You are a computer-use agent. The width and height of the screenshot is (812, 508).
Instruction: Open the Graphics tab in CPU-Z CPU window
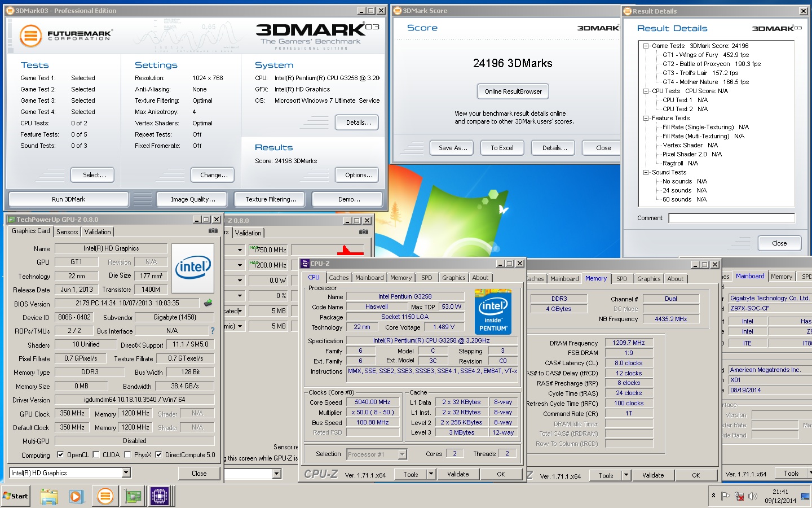tap(454, 278)
